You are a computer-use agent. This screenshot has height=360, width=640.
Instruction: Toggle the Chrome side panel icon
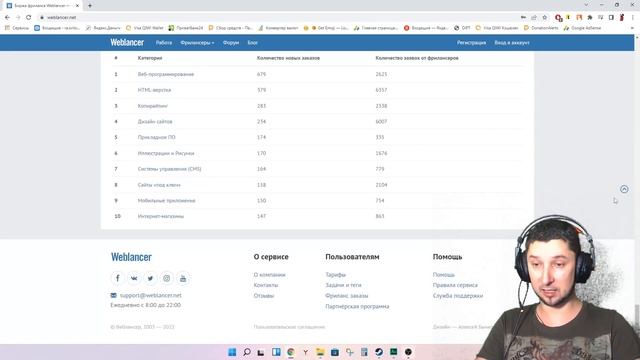click(611, 18)
